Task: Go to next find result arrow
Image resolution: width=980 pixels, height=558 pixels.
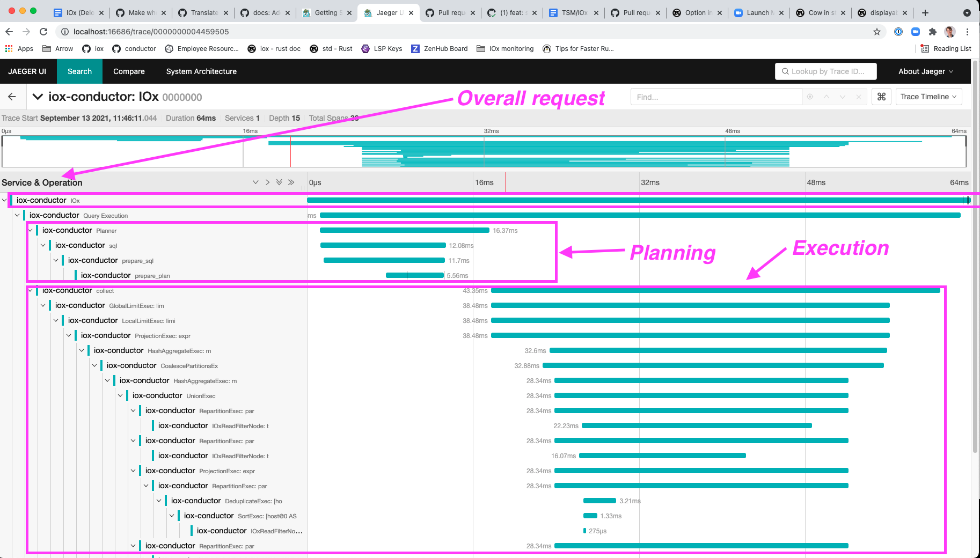Action: click(x=843, y=97)
